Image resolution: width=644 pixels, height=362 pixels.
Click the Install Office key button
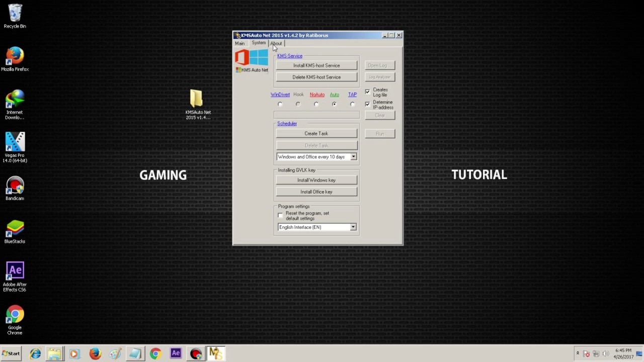pos(316,192)
